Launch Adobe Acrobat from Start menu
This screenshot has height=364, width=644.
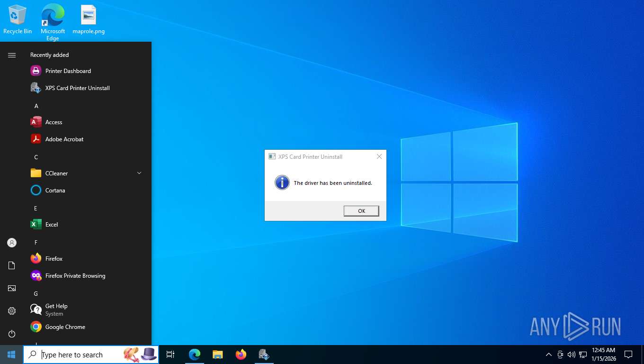[x=86, y=139]
